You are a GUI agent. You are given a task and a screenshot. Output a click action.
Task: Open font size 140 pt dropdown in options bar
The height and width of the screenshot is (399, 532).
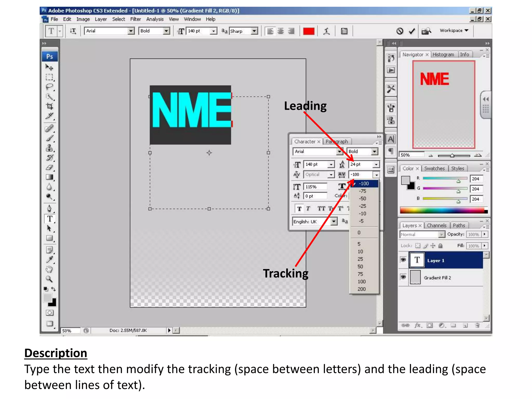click(214, 31)
